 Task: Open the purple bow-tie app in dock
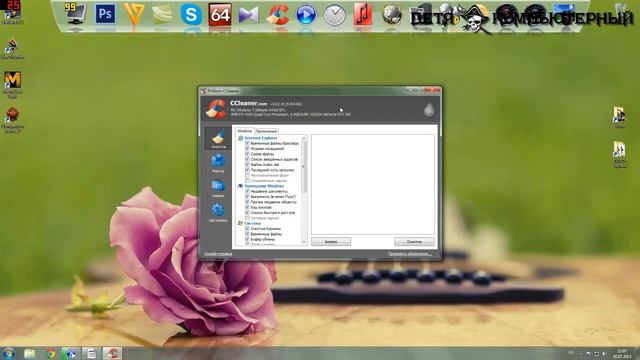[x=249, y=15]
